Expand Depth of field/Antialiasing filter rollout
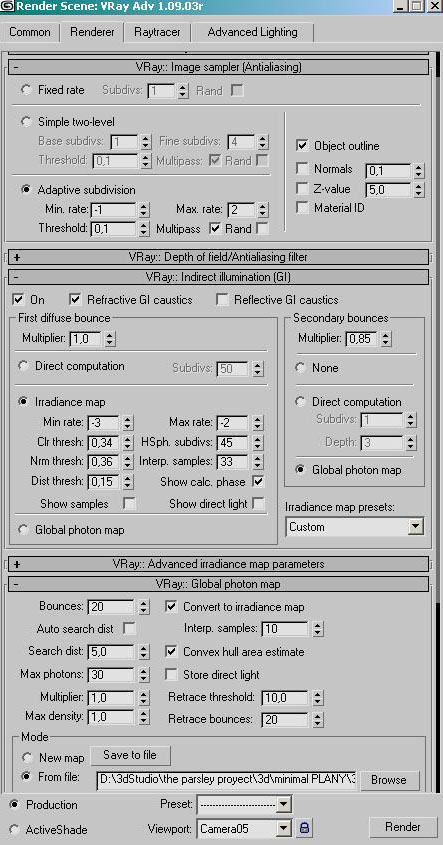 218,257
